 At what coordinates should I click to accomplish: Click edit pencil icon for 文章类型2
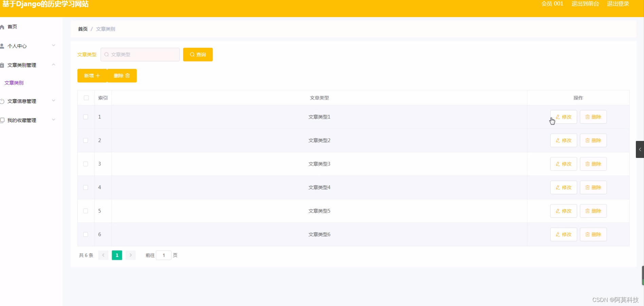[x=558, y=140]
